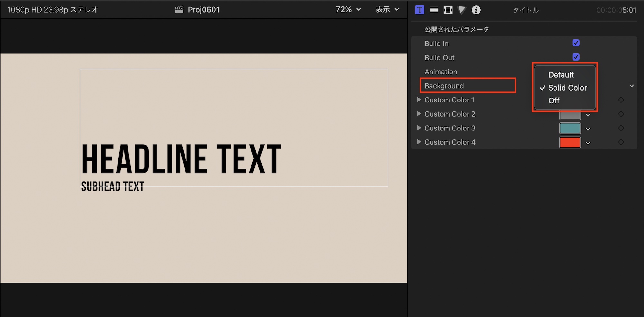Open the Video inspector filmstrip icon
Image resolution: width=644 pixels, height=317 pixels.
(x=448, y=10)
